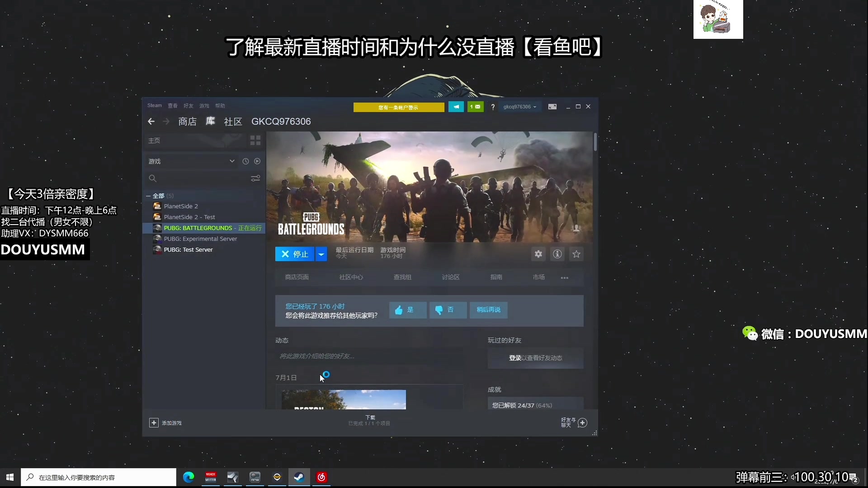Open Voicemeeter app in the taskbar
The width and height of the screenshot is (868, 488).
(211, 477)
